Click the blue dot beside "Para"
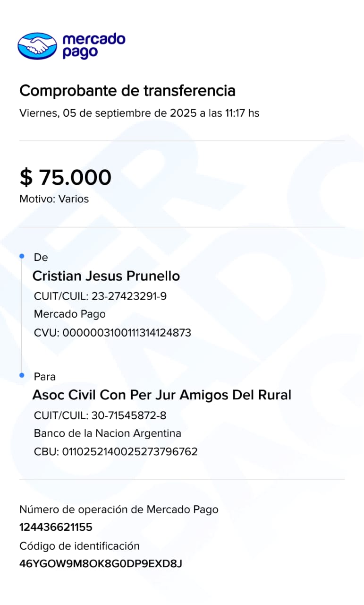The image size is (364, 605). [x=22, y=375]
